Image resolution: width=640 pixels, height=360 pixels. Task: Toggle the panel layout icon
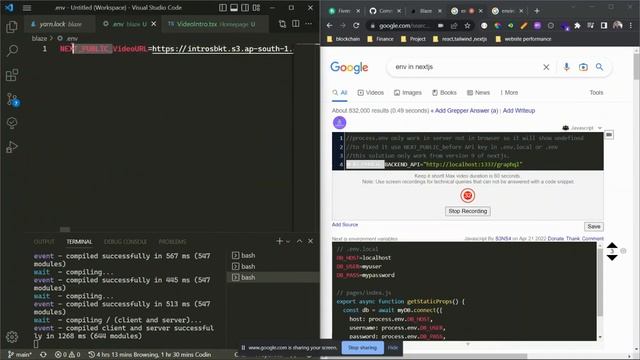point(234,8)
